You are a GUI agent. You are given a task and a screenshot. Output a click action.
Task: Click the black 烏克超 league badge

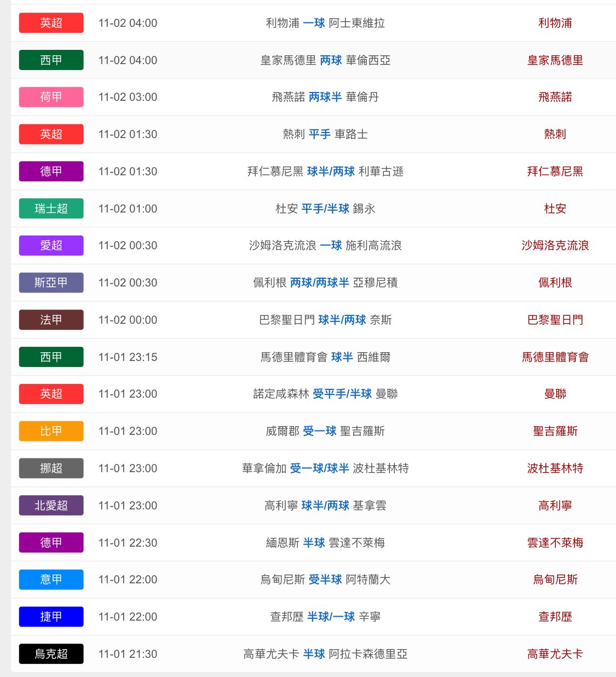51,654
